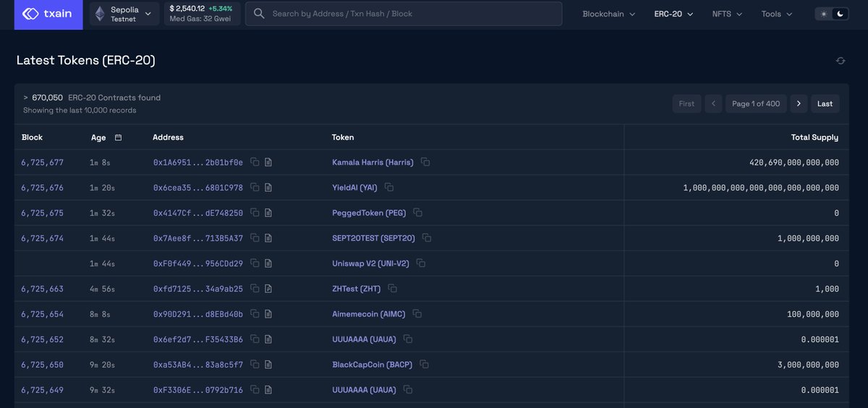Open contract icon for 0x6cea35...6801C978
This screenshot has width=868, height=408.
[x=268, y=188]
